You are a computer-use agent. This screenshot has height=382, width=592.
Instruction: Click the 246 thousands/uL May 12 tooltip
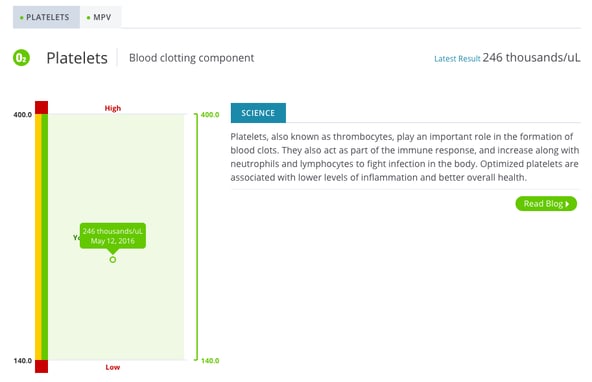[113, 236]
